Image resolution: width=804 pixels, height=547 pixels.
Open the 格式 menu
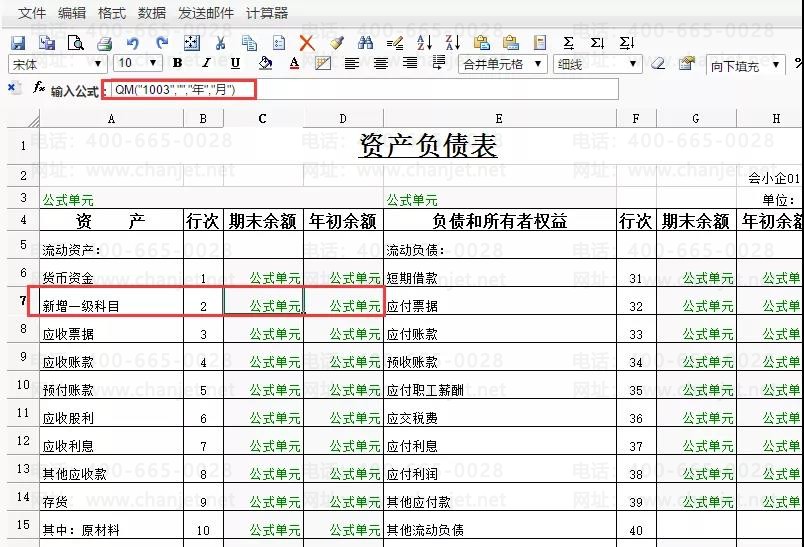point(112,13)
